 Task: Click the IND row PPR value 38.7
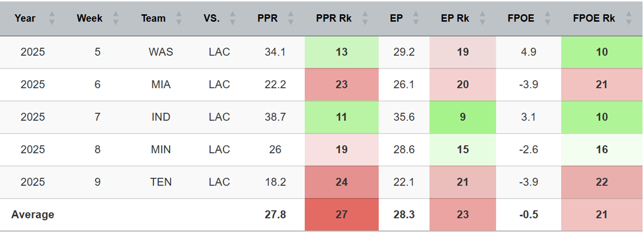coord(275,117)
